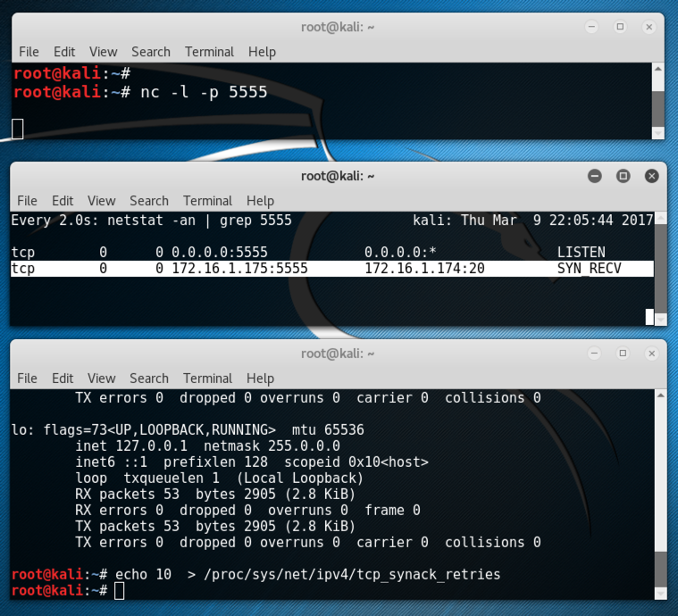Viewport: 678px width, 616px height.
Task: Close the top nc terminal window
Action: pyautogui.click(x=649, y=27)
